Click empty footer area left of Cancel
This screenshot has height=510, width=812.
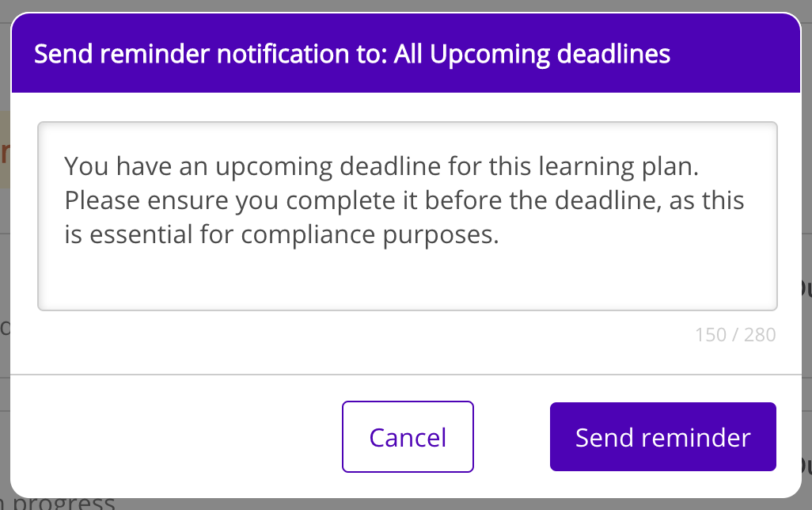pyautogui.click(x=174, y=437)
